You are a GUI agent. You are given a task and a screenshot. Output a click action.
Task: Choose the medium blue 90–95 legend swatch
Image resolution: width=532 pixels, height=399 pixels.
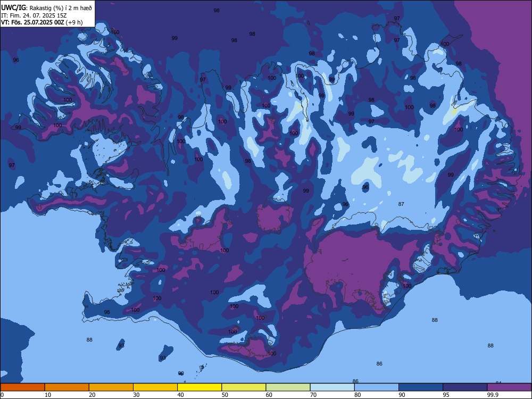click(421, 387)
